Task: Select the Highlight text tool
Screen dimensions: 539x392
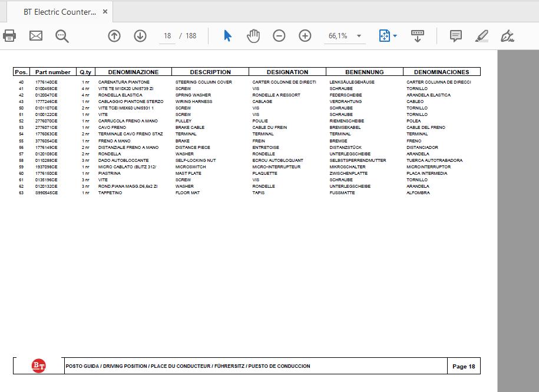Action: tap(482, 36)
